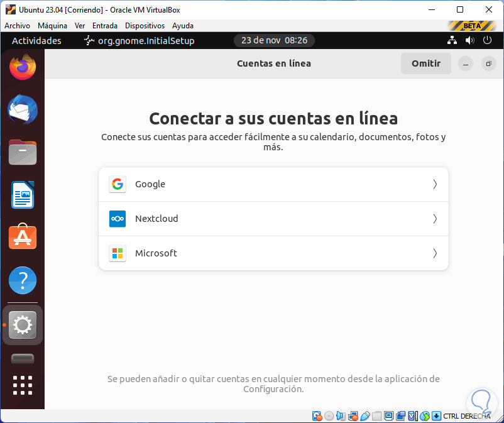Click VirtualBox network adapter status icon

[353, 416]
